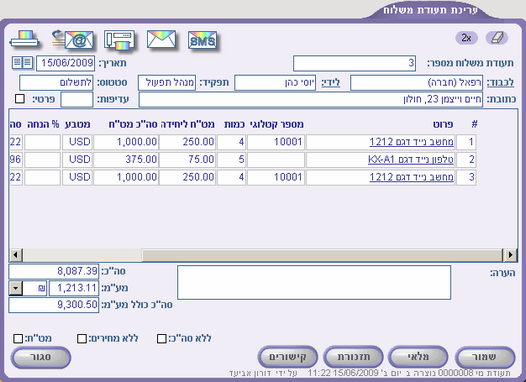This screenshot has width=526, height=382.
Task: Click the table's horizontal scrollbar thumb
Action: click(x=322, y=255)
